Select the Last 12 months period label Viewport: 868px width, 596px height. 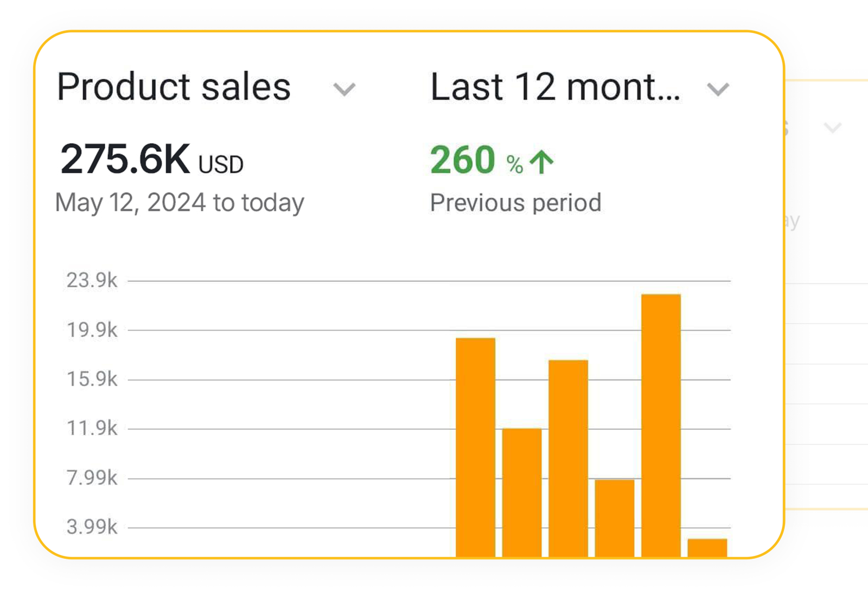[x=554, y=87]
